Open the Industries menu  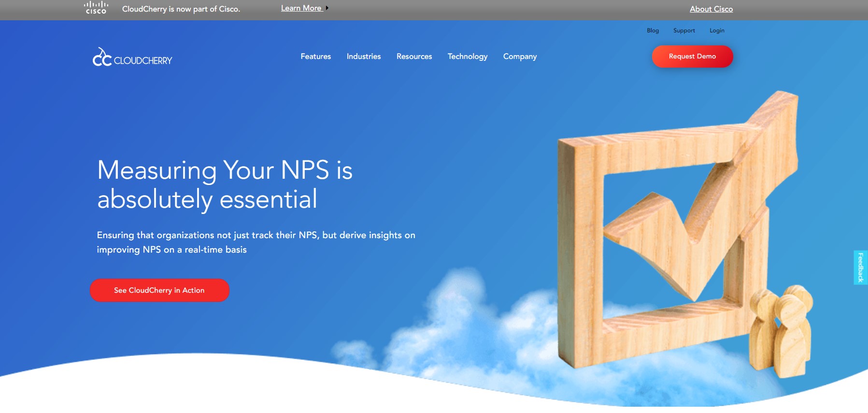coord(364,57)
